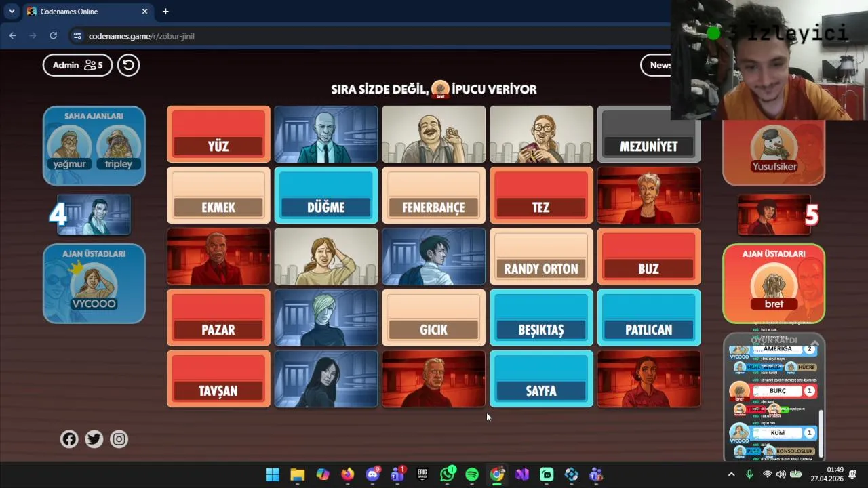
Task: Choose the FENERBAHÇE card
Action: tap(434, 195)
